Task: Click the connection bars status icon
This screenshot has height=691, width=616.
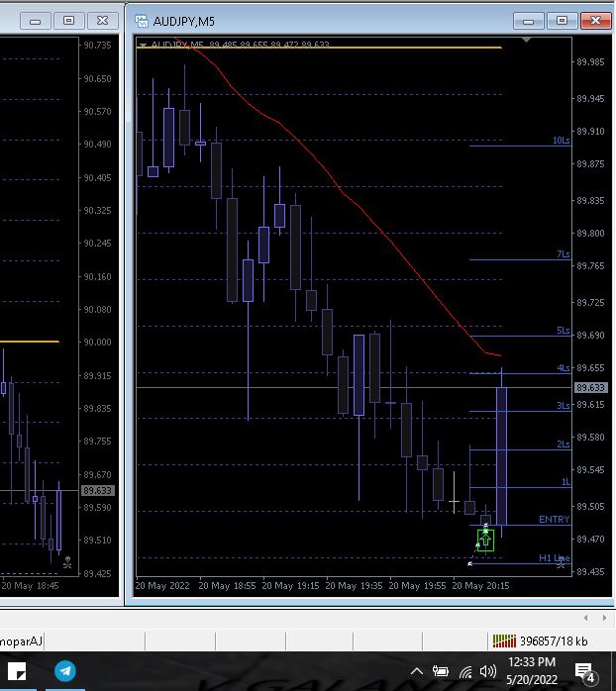Action: [504, 641]
